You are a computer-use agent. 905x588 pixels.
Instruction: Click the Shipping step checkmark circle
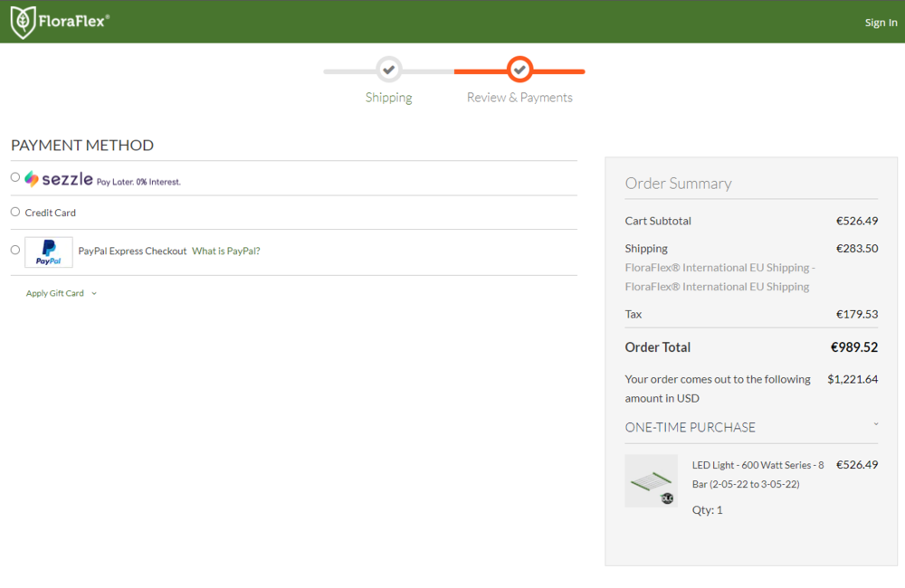tap(389, 70)
